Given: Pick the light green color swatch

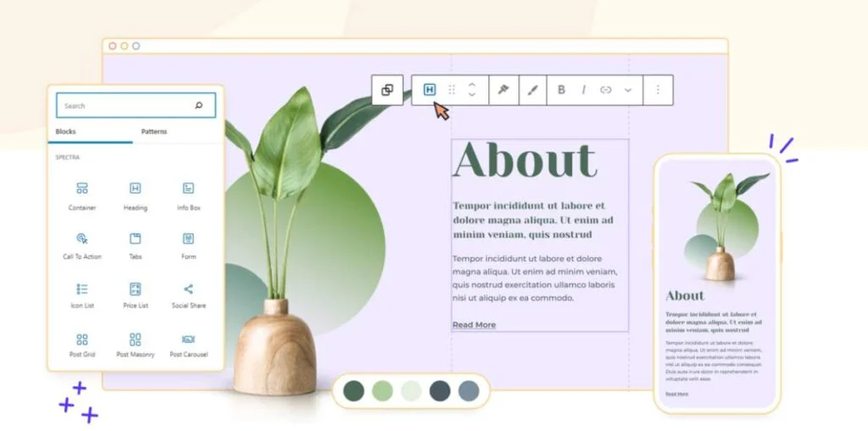Looking at the screenshot, I should pos(382,391).
